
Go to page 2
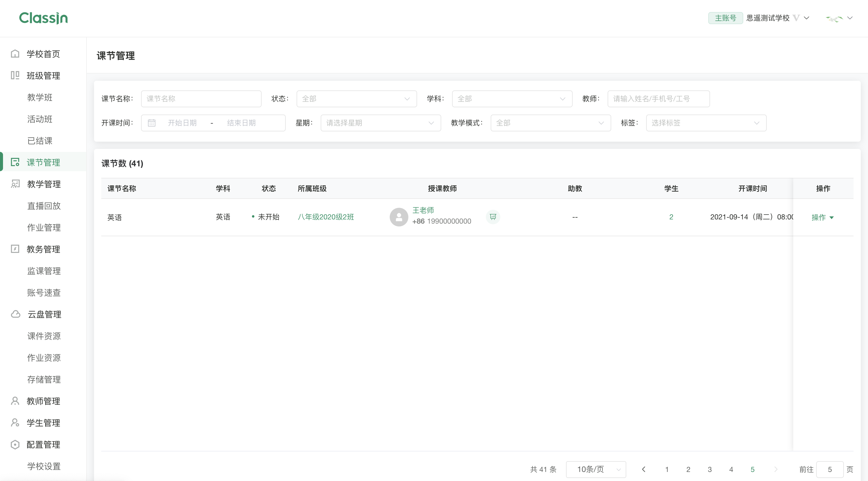tap(688, 469)
